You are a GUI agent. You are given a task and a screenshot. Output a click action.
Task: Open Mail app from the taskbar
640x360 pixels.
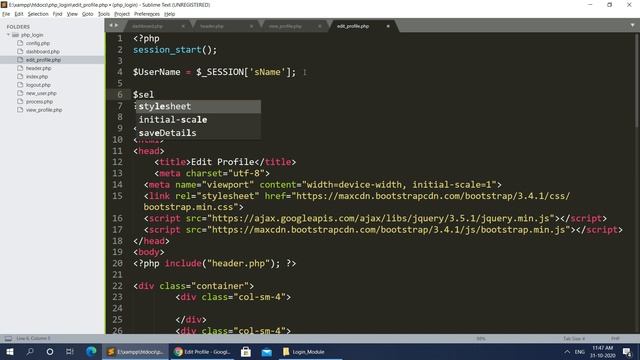click(x=267, y=351)
